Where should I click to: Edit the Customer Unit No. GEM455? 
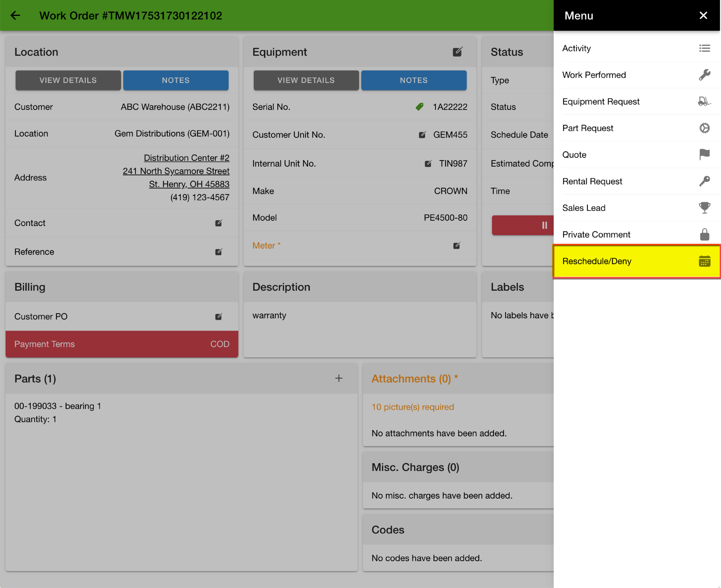[422, 134]
